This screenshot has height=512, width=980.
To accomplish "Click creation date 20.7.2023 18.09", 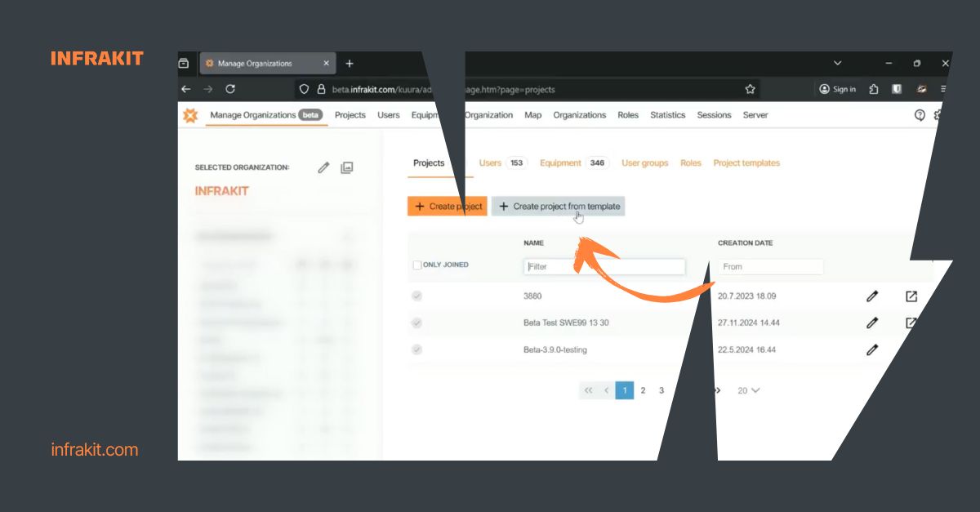I will (747, 296).
